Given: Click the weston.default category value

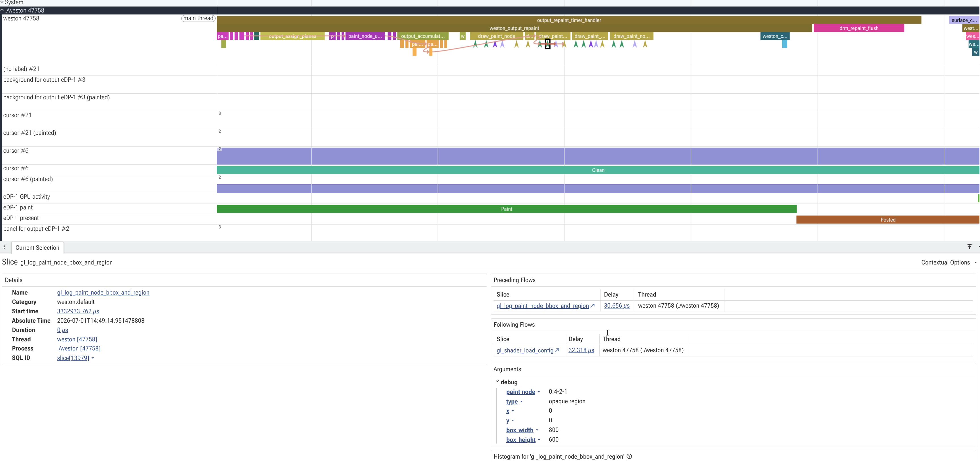Looking at the screenshot, I should pos(76,302).
